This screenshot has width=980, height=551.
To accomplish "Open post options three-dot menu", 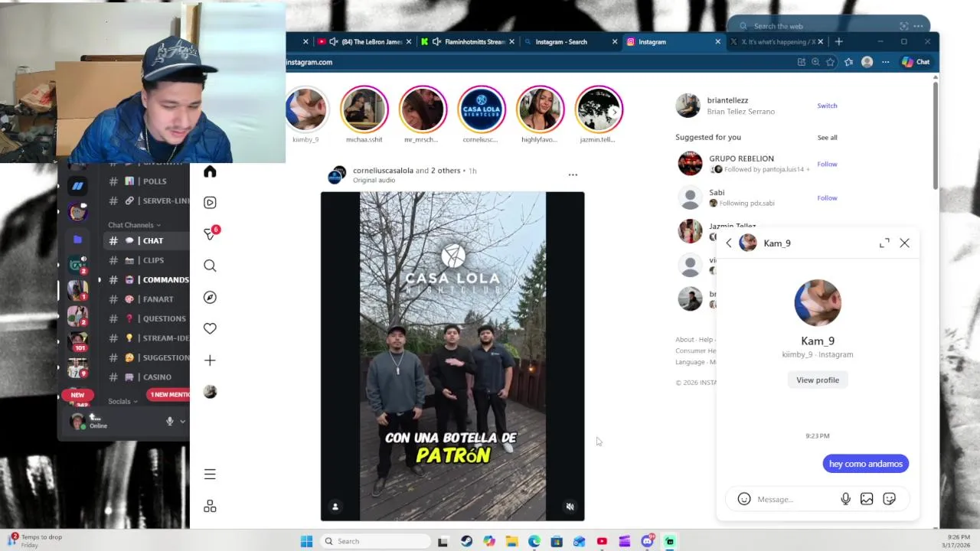I will point(573,175).
